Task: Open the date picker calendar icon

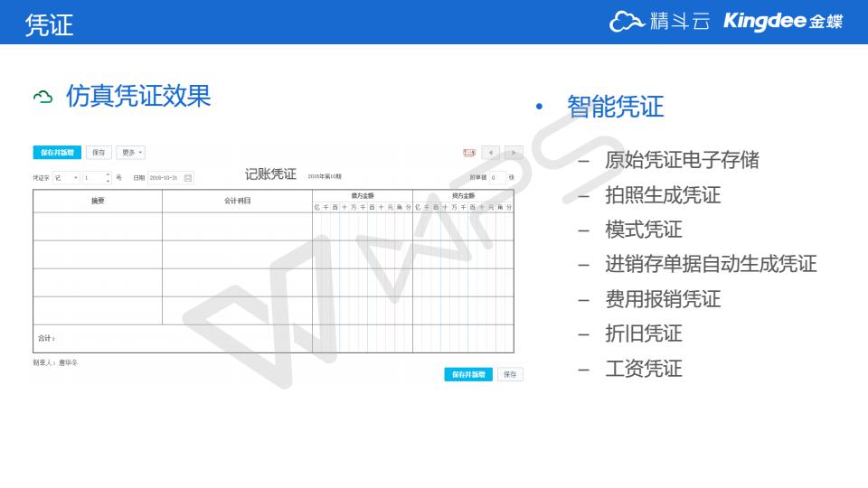Action: tap(188, 178)
